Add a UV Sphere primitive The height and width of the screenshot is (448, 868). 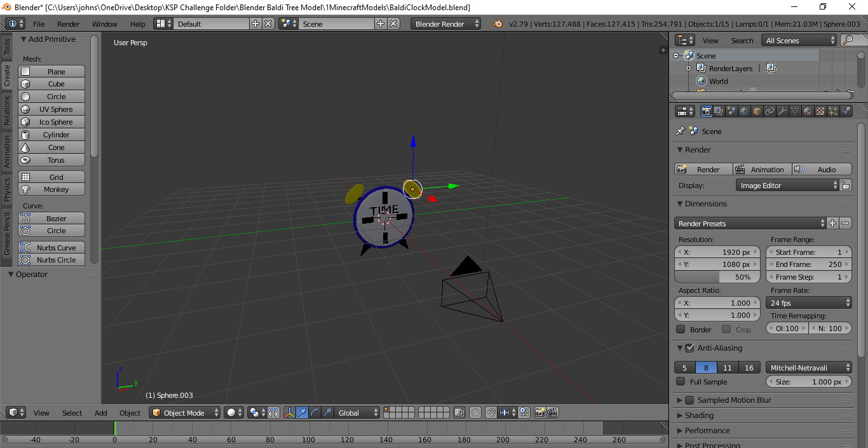pyautogui.click(x=51, y=109)
